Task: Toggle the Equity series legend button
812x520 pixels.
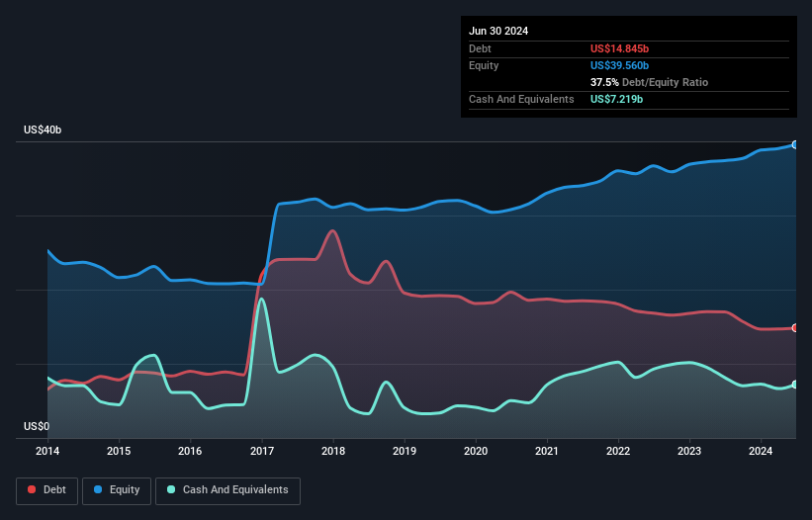Action: tap(117, 490)
